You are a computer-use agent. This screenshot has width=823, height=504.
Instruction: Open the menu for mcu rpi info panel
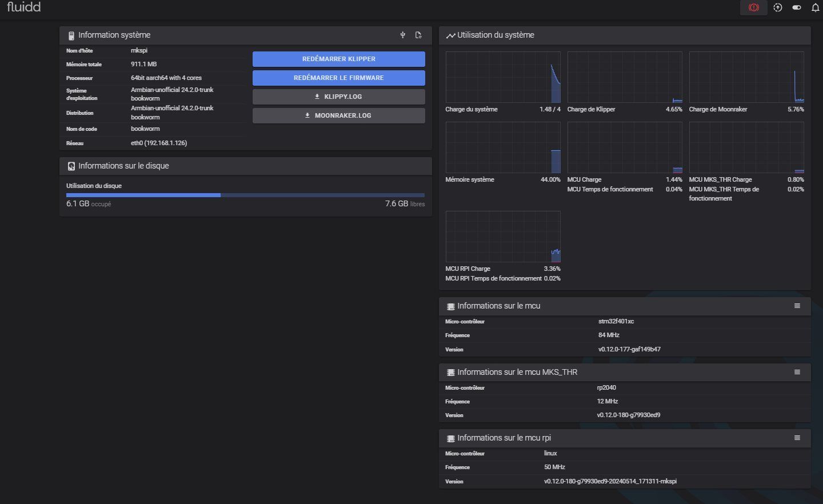pos(797,438)
